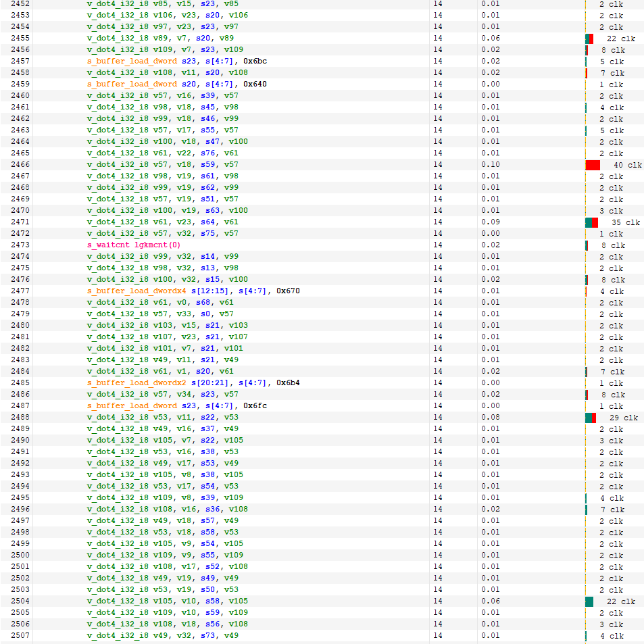Click line 2476 v_dot4_i32_i8 v100, v32, s15
644x644 pixels.
167,280
